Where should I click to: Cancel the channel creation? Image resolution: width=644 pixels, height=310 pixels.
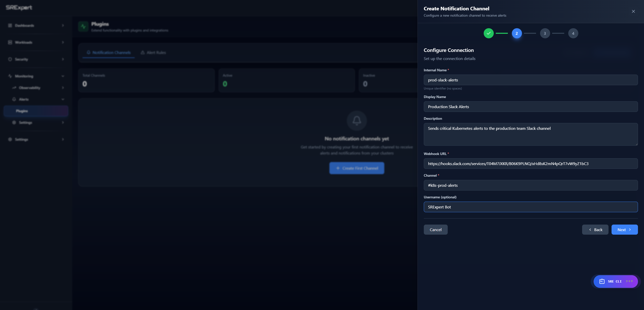(x=435, y=230)
